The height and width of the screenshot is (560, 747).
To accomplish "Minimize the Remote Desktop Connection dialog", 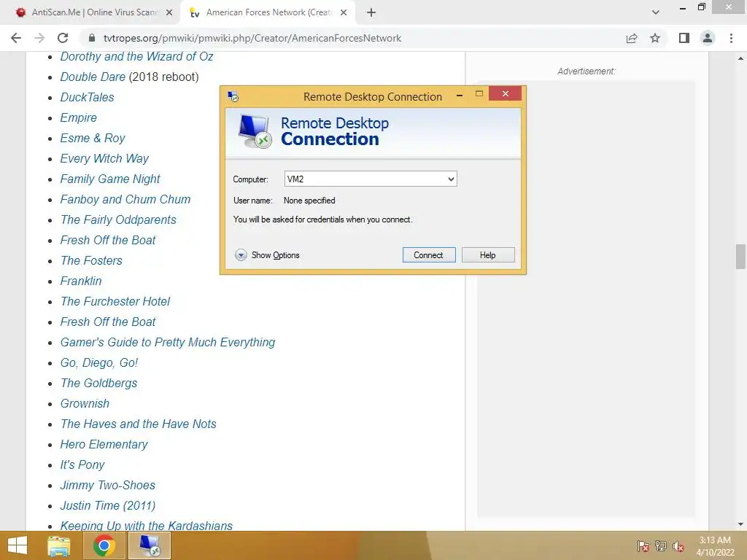I will pyautogui.click(x=460, y=96).
